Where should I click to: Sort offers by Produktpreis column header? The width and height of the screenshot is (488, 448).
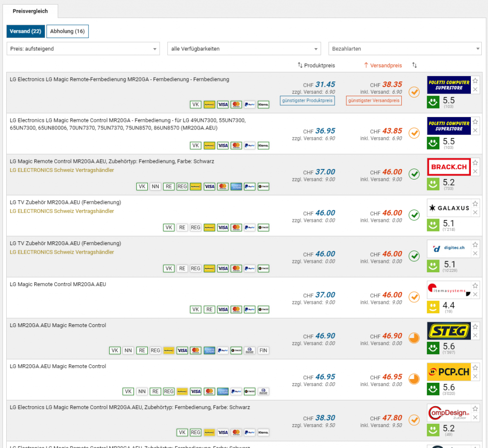point(316,65)
